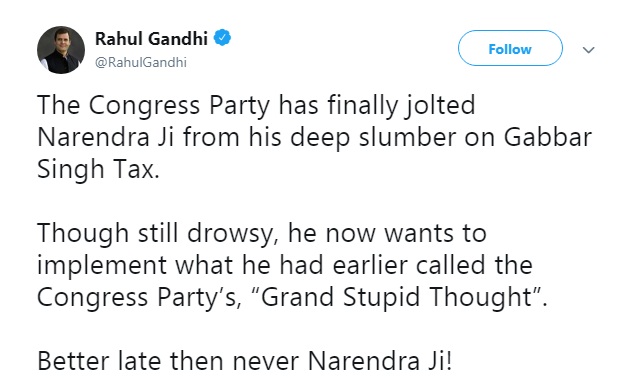Click the words "deep slumber" in the tweet
Screen dimensions: 620x380
[x=373, y=138]
